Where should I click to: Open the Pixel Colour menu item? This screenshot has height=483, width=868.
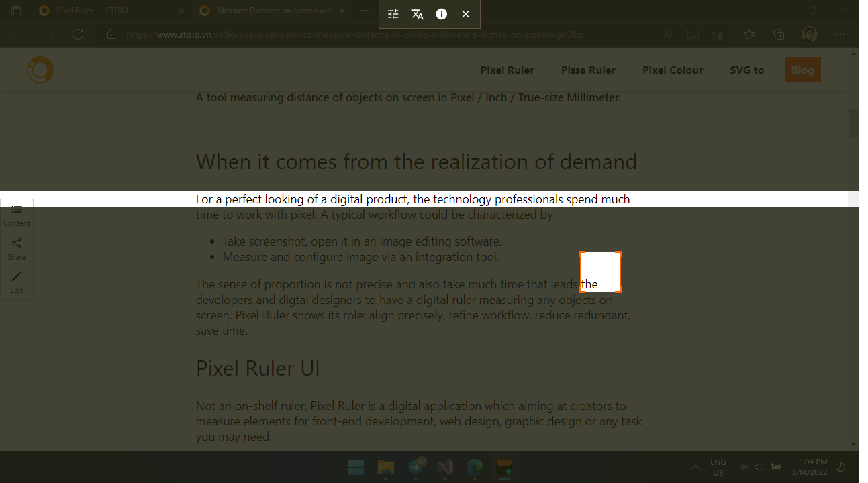click(673, 70)
